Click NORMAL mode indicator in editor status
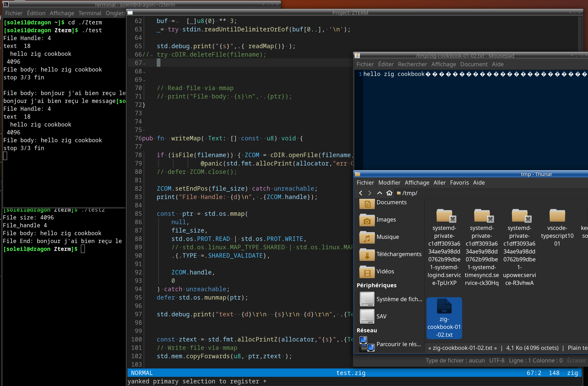The image size is (588, 386). coord(142,373)
